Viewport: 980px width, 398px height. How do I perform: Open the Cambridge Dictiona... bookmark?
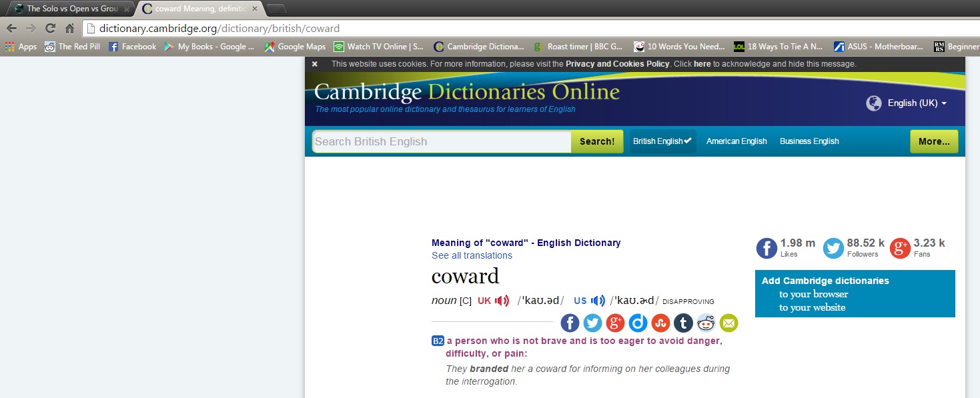coord(479,47)
